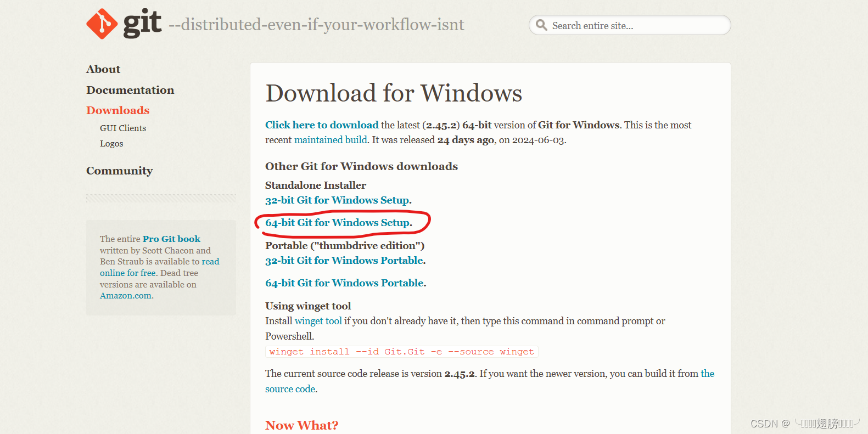The image size is (868, 434).
Task: Click the site tagline next to logo
Action: pyautogui.click(x=316, y=25)
